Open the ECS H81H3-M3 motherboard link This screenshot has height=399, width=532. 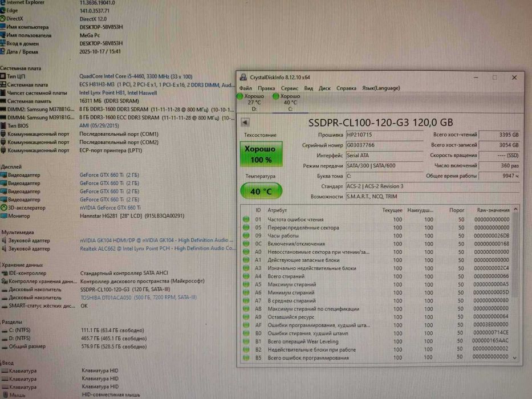click(x=156, y=85)
